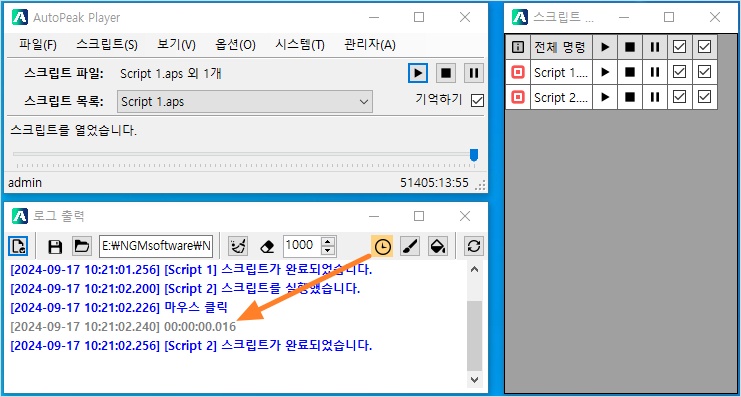Click the gray log entry 00:00:00.016
This screenshot has height=397, width=741.
tap(123, 327)
